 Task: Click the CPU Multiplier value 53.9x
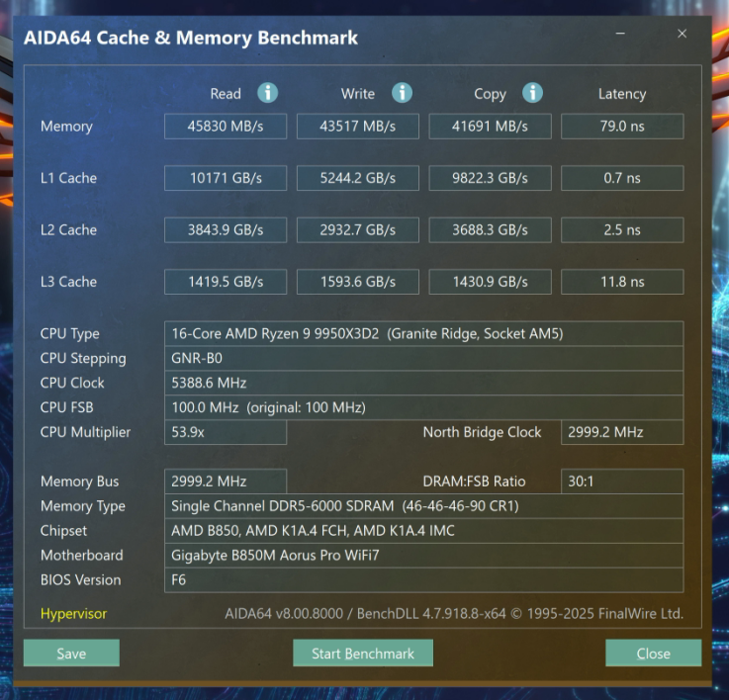pos(226,432)
